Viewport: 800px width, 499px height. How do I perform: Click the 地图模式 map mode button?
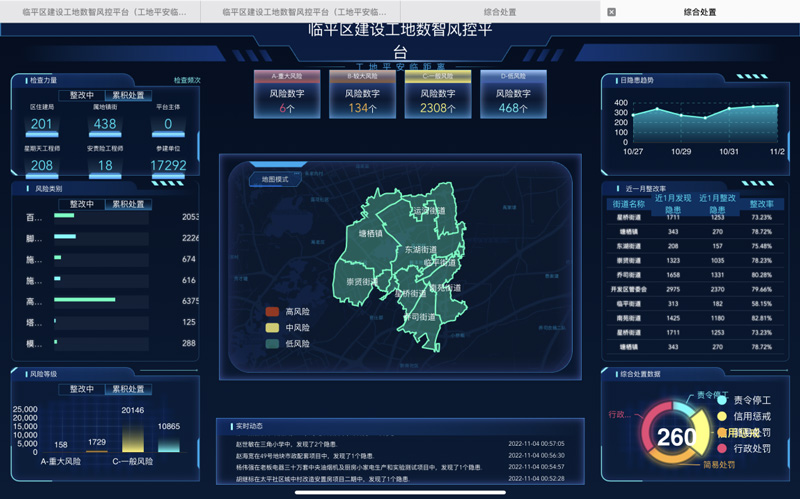point(275,179)
